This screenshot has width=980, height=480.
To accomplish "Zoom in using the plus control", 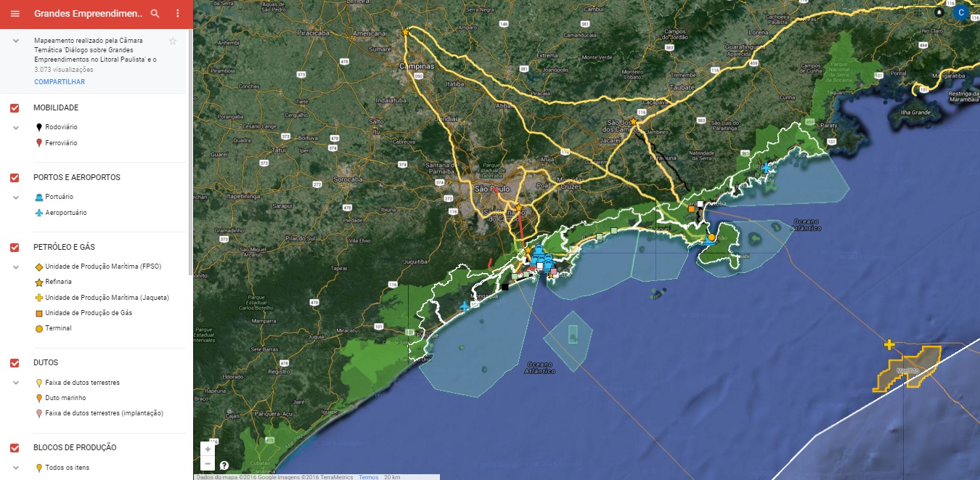I will pyautogui.click(x=208, y=450).
